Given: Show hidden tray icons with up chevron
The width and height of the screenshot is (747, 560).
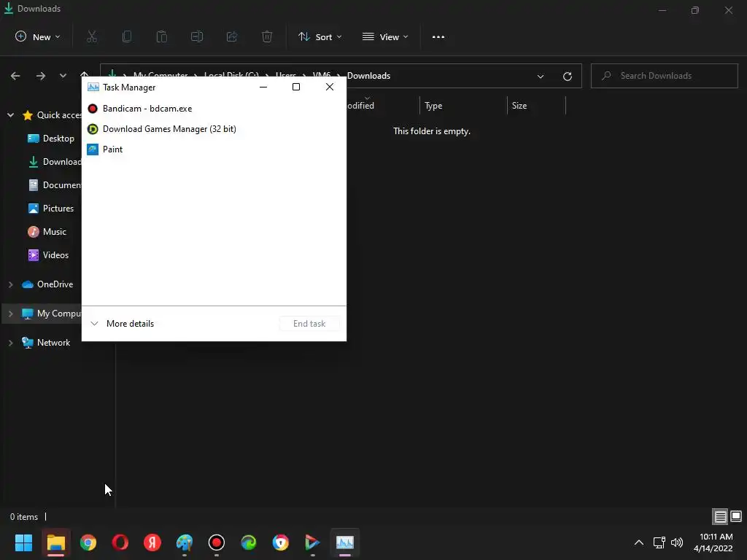Looking at the screenshot, I should coord(639,542).
